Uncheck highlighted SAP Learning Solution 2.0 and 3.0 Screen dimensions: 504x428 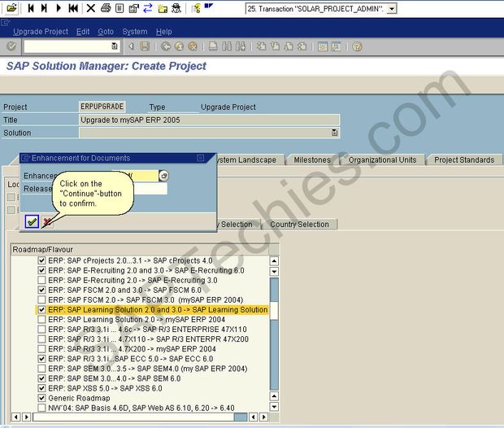[41, 309]
